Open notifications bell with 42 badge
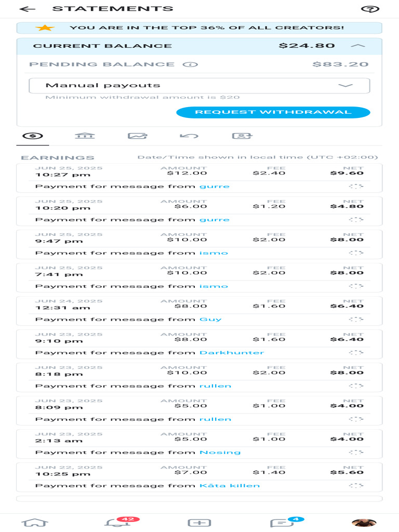The width and height of the screenshot is (399, 532). (x=116, y=523)
